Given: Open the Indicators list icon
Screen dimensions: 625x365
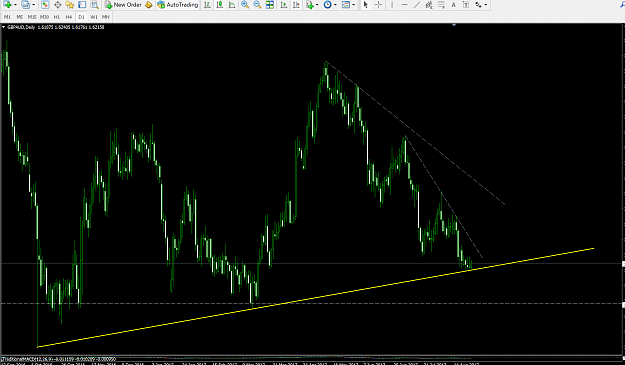Looking at the screenshot, I should click(310, 4).
